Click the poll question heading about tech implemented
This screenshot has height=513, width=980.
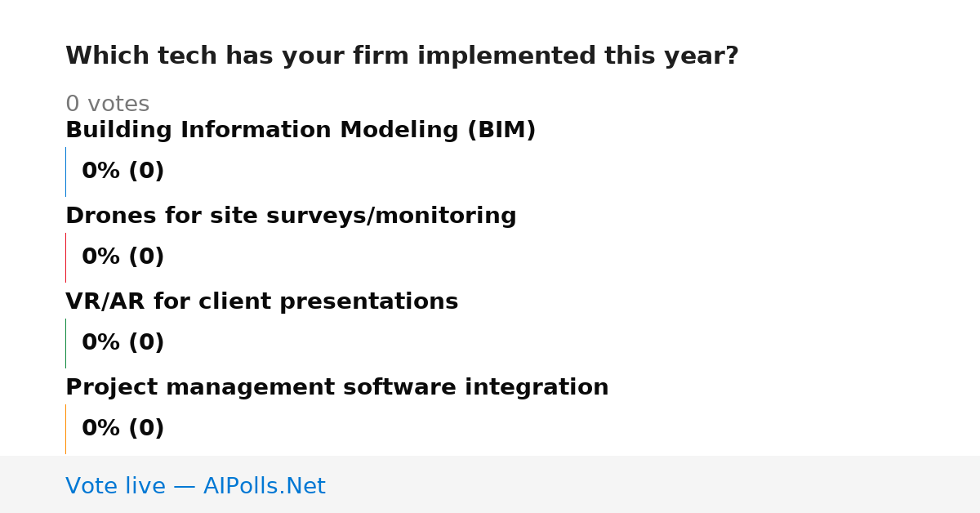click(x=402, y=56)
